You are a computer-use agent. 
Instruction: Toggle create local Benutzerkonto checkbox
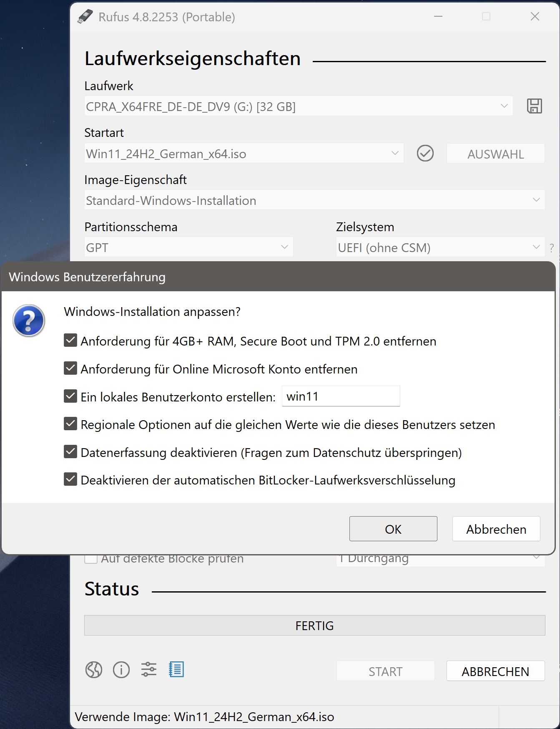pos(70,396)
